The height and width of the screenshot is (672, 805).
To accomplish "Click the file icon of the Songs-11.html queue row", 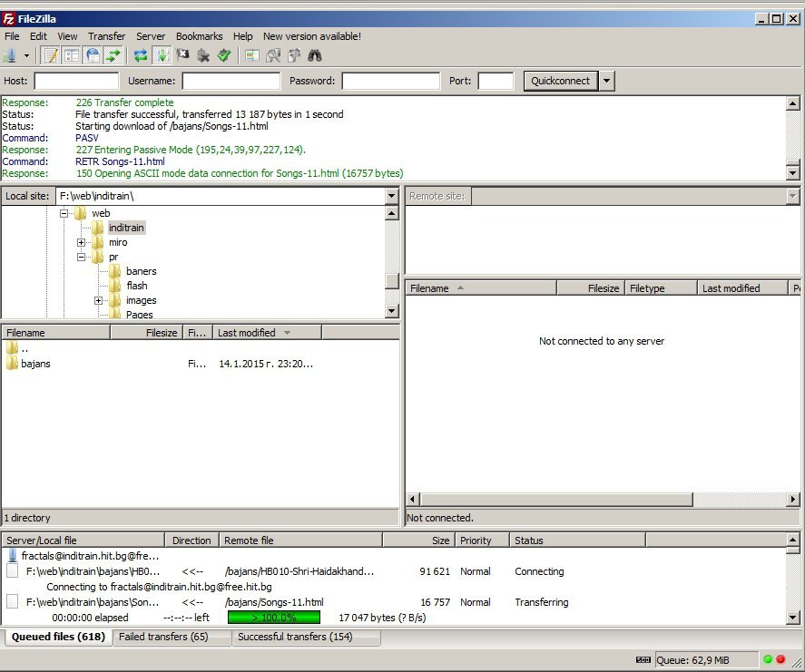I will [13, 601].
